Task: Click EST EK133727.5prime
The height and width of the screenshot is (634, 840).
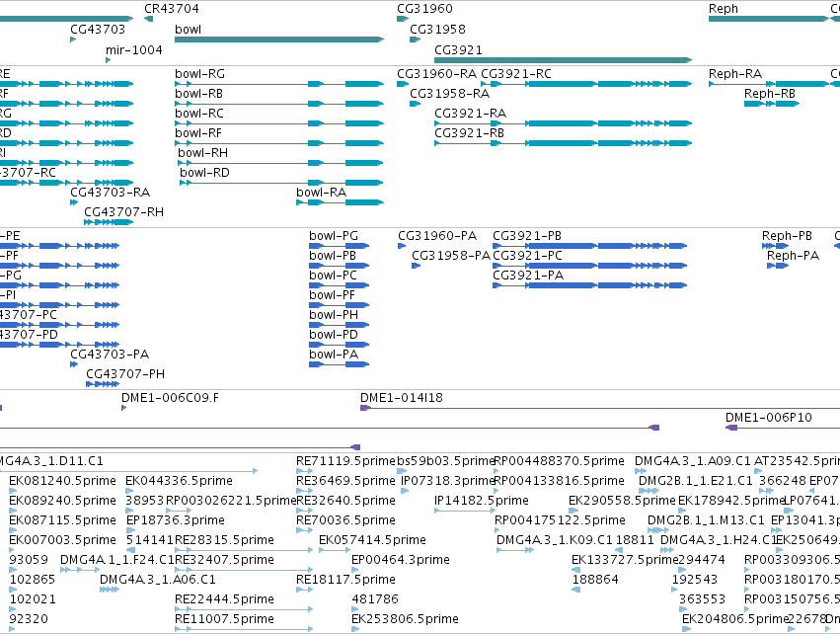Action: coord(575,570)
